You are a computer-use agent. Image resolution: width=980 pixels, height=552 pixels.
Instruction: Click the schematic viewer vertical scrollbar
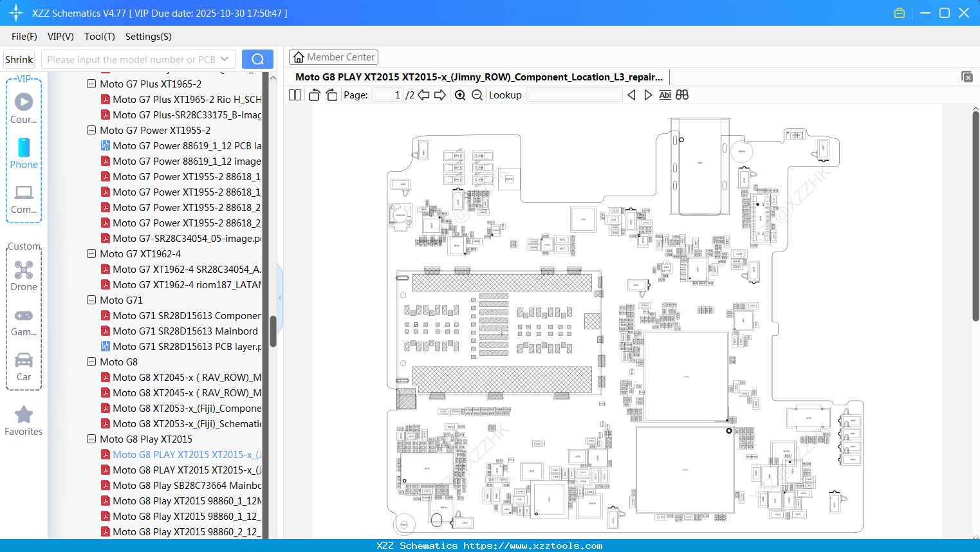(975, 216)
